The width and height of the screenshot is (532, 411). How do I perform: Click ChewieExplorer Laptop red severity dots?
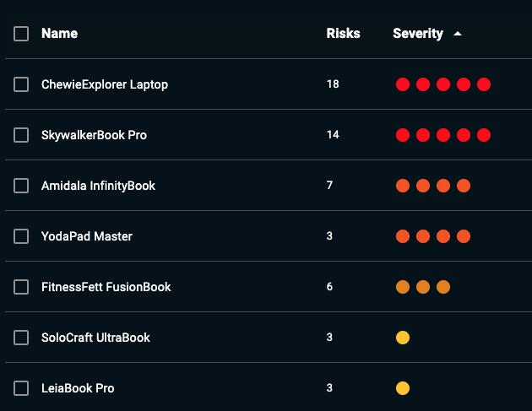click(x=443, y=84)
